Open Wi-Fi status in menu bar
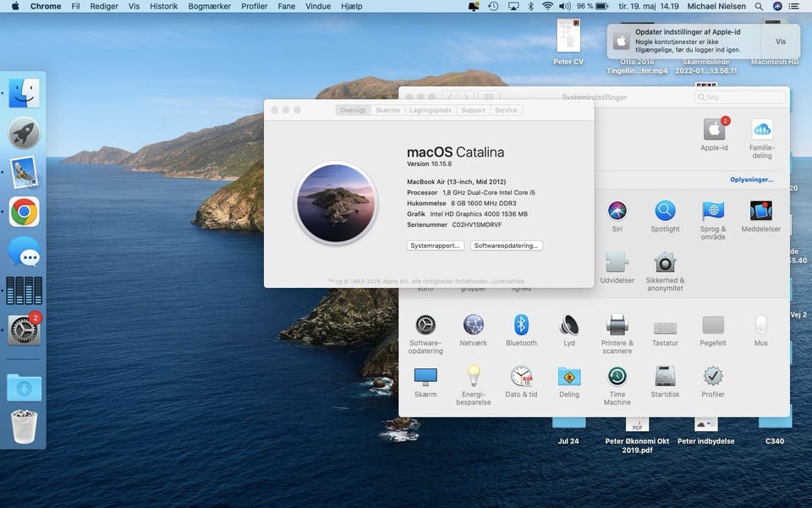The image size is (812, 508). (x=547, y=6)
